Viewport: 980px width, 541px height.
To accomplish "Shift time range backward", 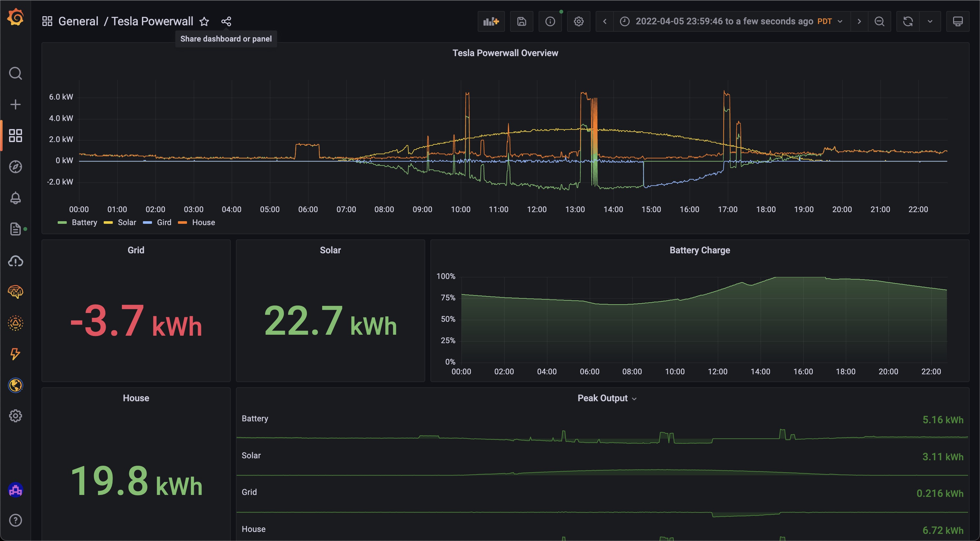I will pyautogui.click(x=604, y=21).
